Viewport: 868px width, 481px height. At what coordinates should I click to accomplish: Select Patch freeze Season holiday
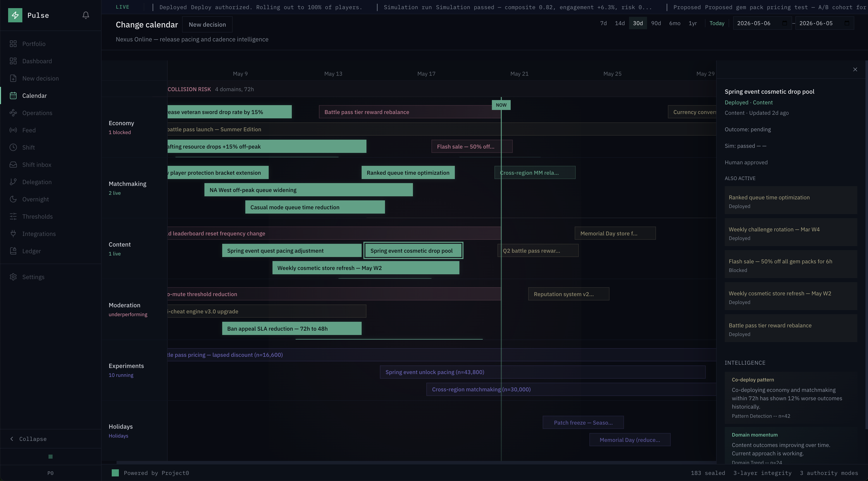(583, 423)
